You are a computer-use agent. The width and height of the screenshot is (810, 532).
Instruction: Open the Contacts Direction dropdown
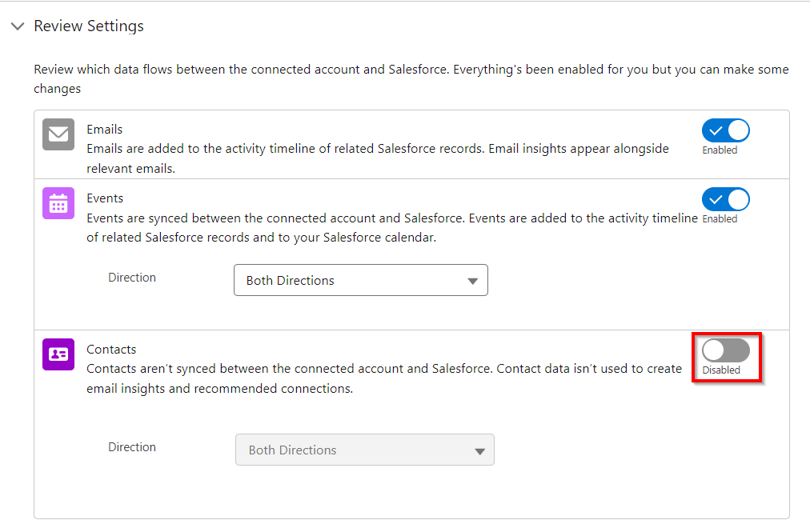click(x=364, y=450)
